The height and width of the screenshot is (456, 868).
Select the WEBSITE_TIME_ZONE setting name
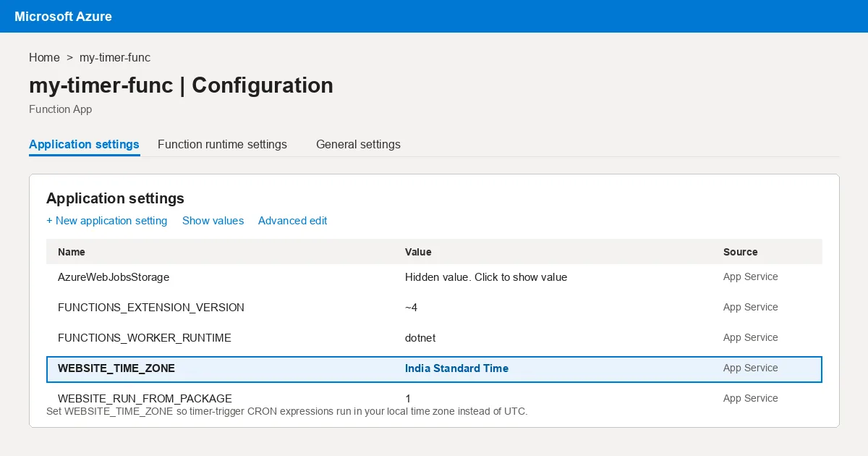[x=116, y=368]
